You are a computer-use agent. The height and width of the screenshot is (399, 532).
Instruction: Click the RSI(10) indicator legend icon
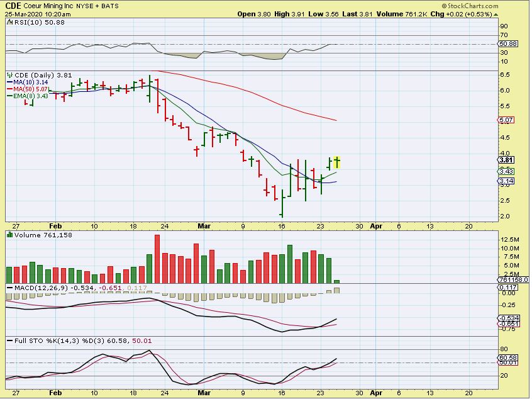[x=10, y=23]
